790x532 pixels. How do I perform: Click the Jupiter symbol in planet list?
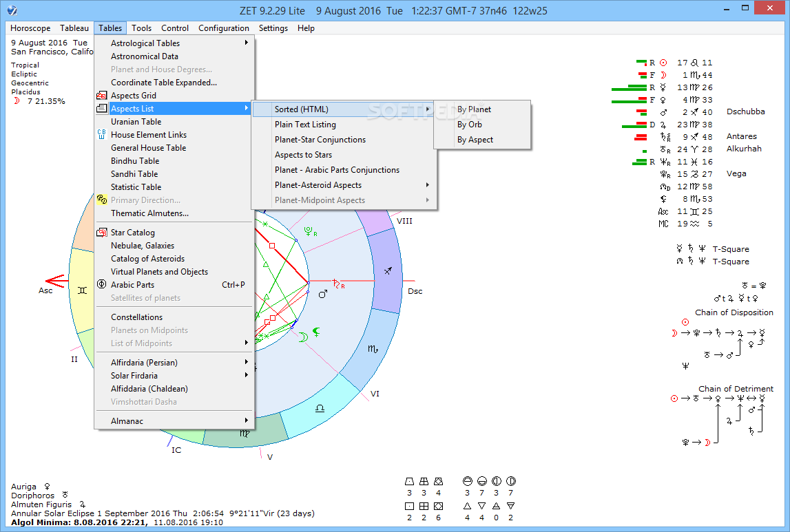tap(663, 125)
